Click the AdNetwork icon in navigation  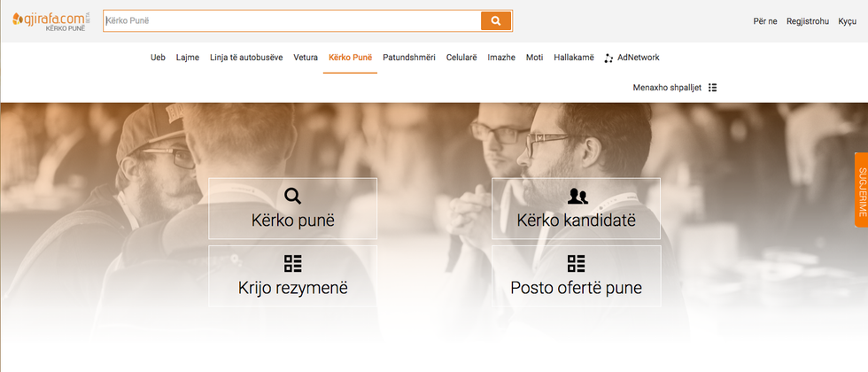608,58
